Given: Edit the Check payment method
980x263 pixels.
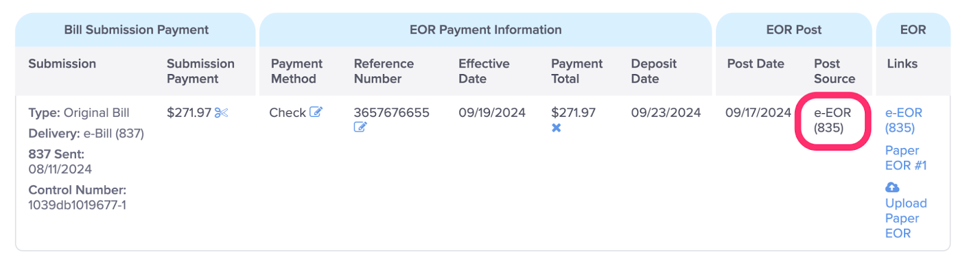Looking at the screenshot, I should 316,112.
